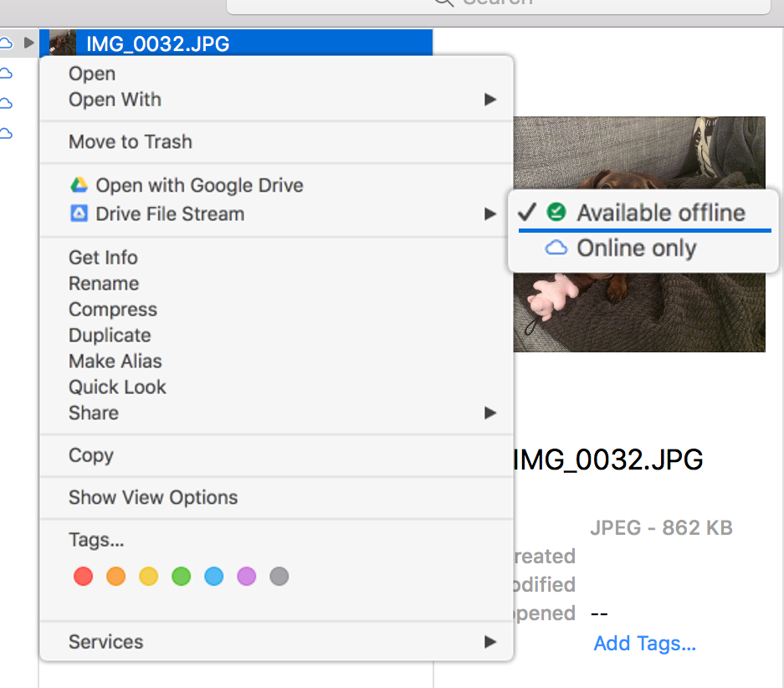
Task: Click the green Available offline status icon
Action: tap(556, 212)
